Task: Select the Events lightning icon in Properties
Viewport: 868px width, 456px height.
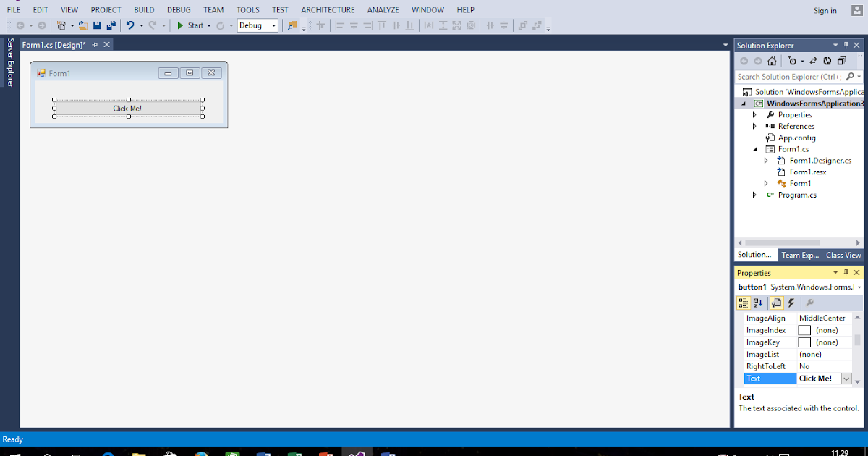Action: tap(791, 303)
